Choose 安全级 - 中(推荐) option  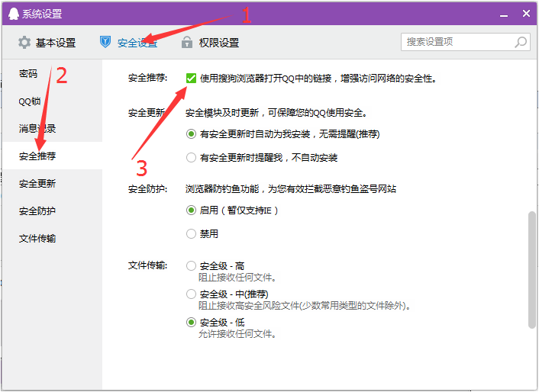[191, 294]
